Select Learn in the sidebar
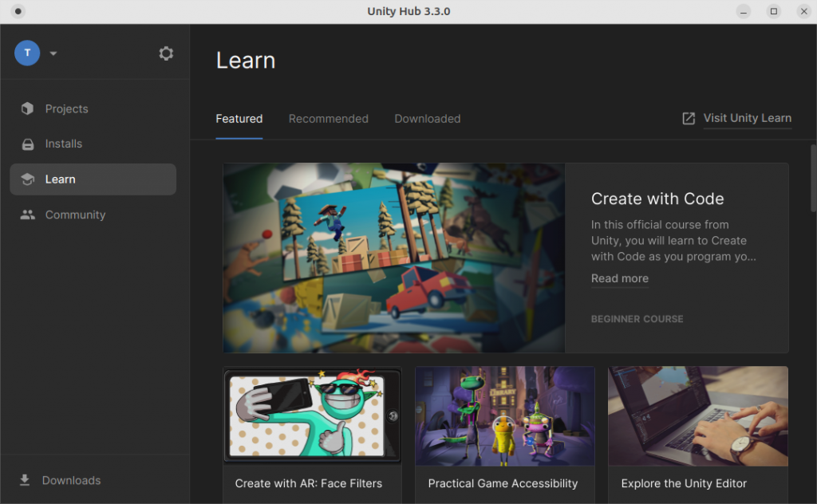Image resolution: width=817 pixels, height=504 pixels. tap(93, 179)
